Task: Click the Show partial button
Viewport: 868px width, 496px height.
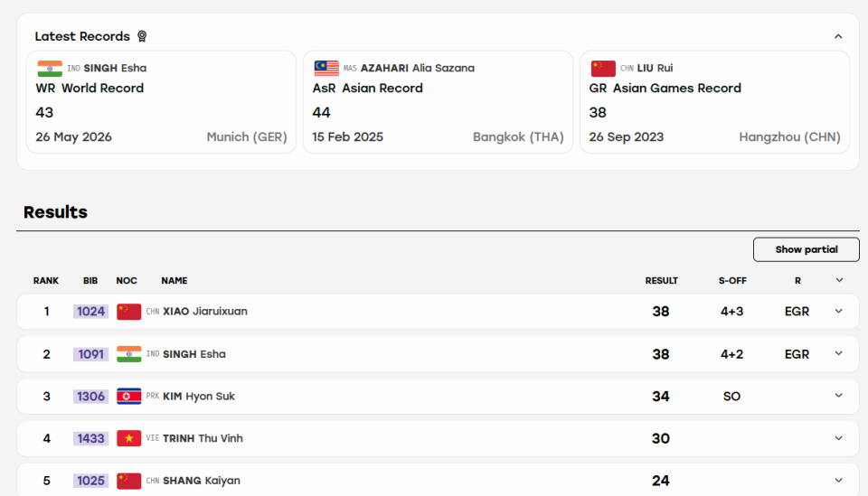Action: pyautogui.click(x=806, y=249)
